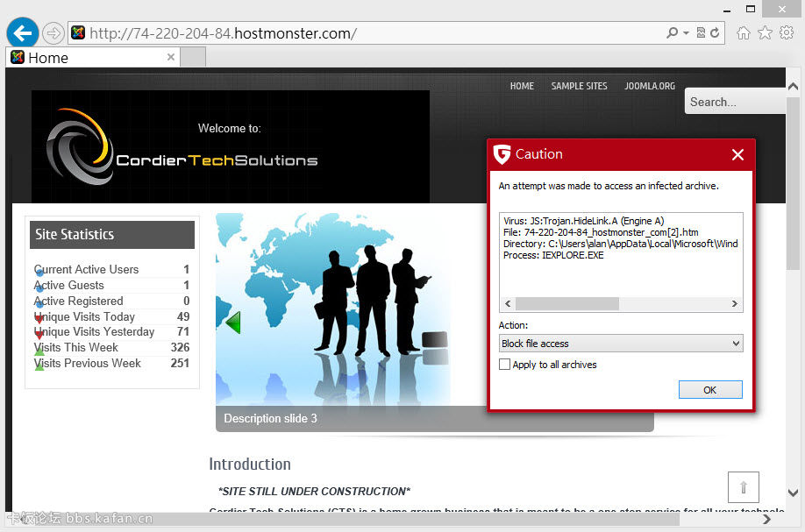The height and width of the screenshot is (532, 805).
Task: Open Favorites star icon
Action: (x=765, y=32)
